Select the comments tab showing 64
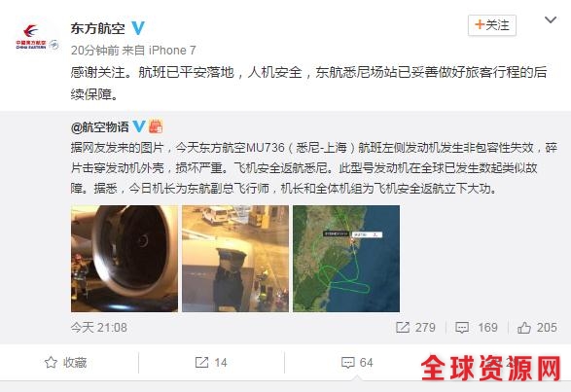Viewport: 571px width, 392px height. click(x=357, y=363)
